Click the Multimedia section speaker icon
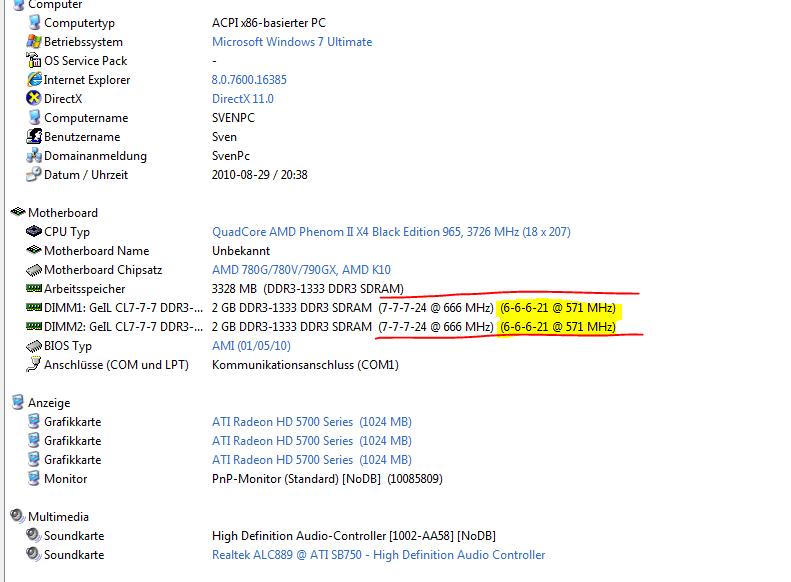 tap(17, 515)
